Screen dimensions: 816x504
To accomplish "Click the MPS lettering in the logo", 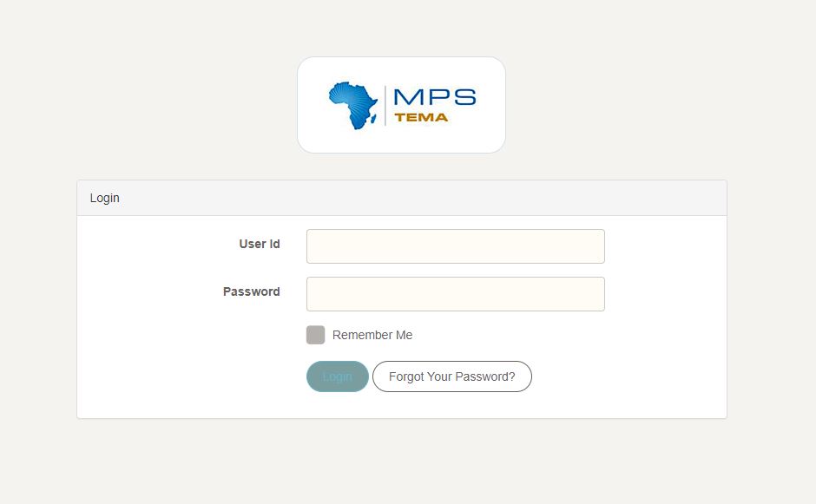I will (434, 97).
